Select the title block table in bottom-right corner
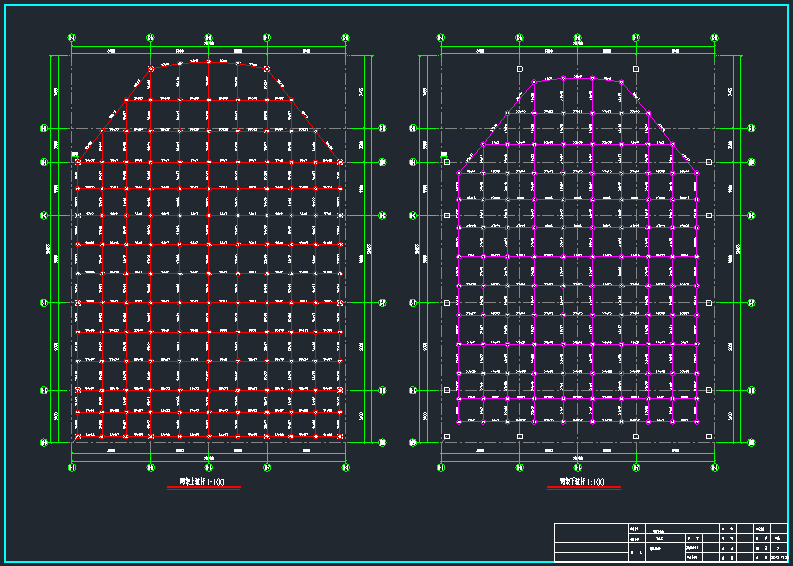The height and width of the screenshot is (566, 793). 671,542
